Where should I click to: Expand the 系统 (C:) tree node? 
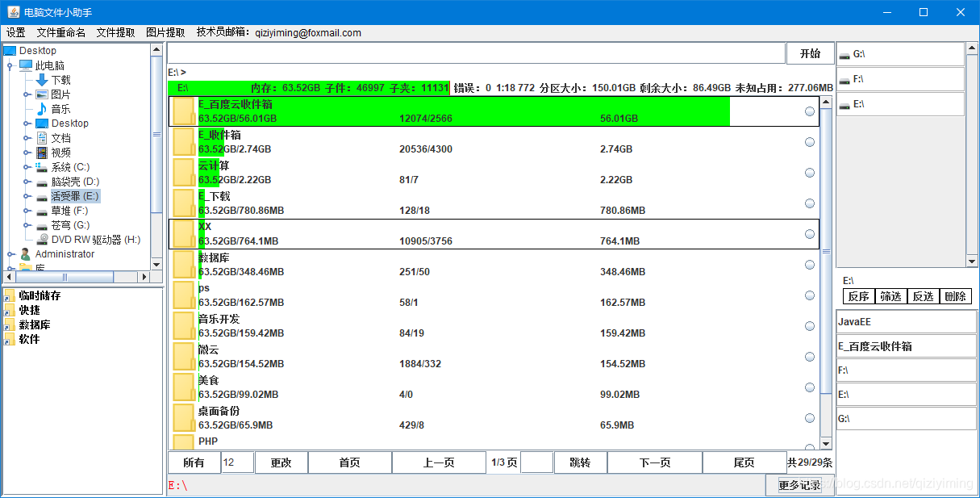27,167
